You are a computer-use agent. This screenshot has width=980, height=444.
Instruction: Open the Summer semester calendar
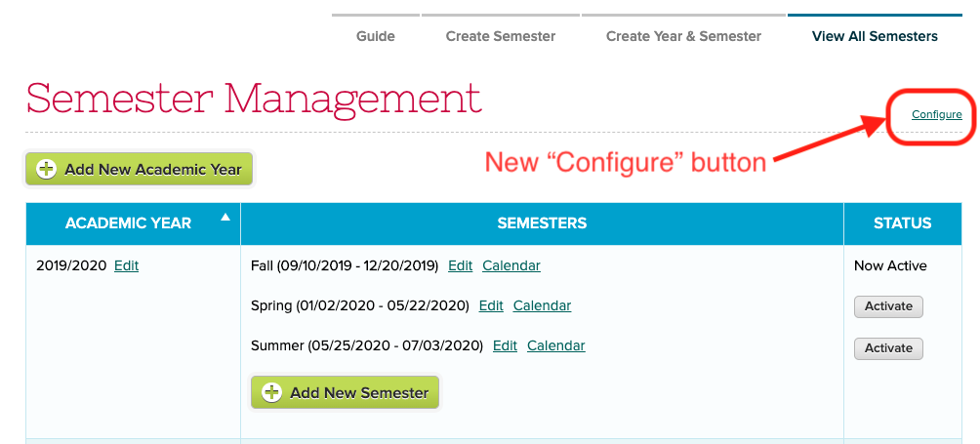pyautogui.click(x=556, y=345)
